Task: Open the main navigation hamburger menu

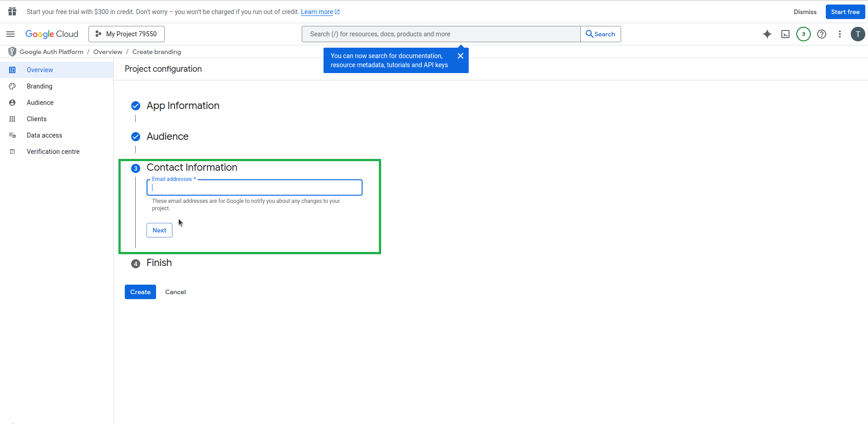Action: 10,34
